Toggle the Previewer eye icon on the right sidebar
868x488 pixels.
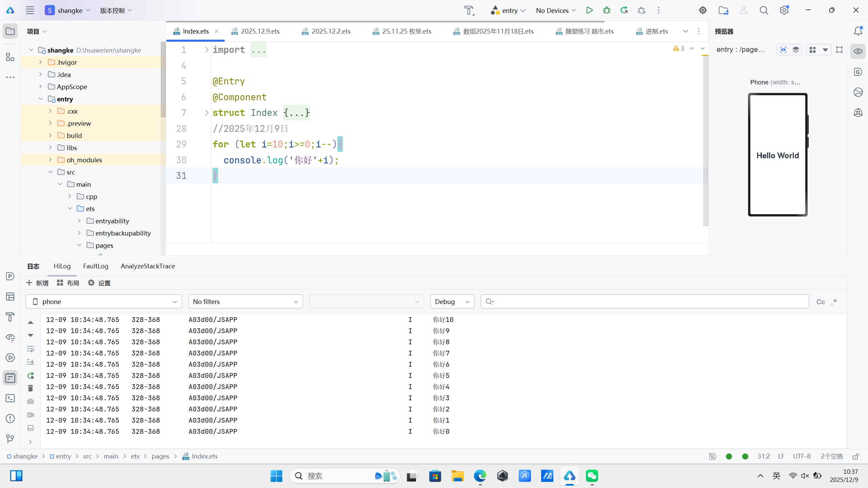(858, 51)
